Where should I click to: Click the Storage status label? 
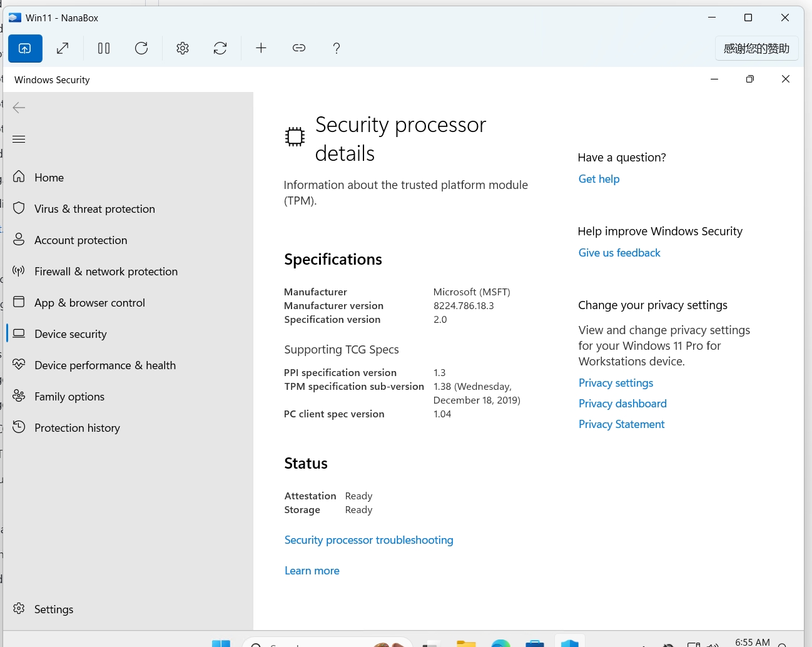pyautogui.click(x=302, y=510)
